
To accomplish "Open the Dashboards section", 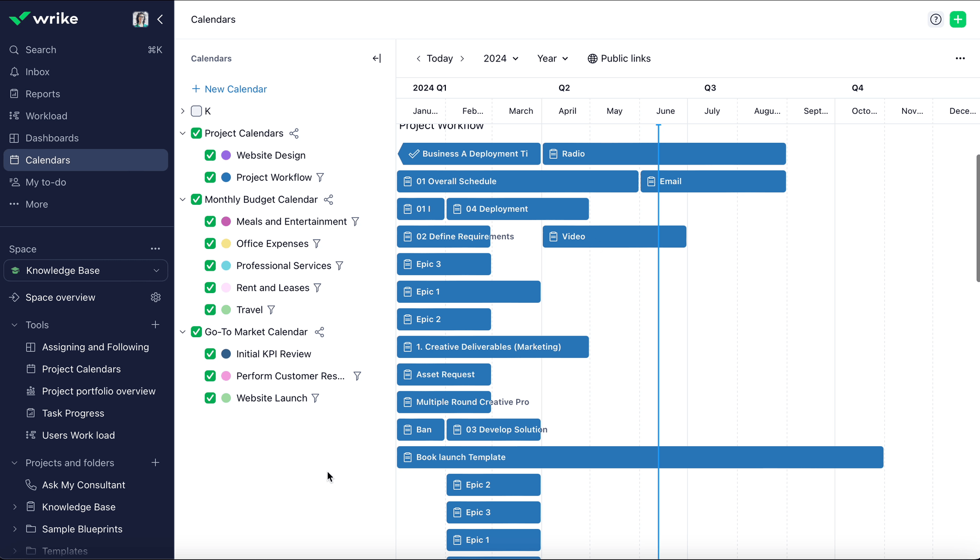I will pos(51,138).
